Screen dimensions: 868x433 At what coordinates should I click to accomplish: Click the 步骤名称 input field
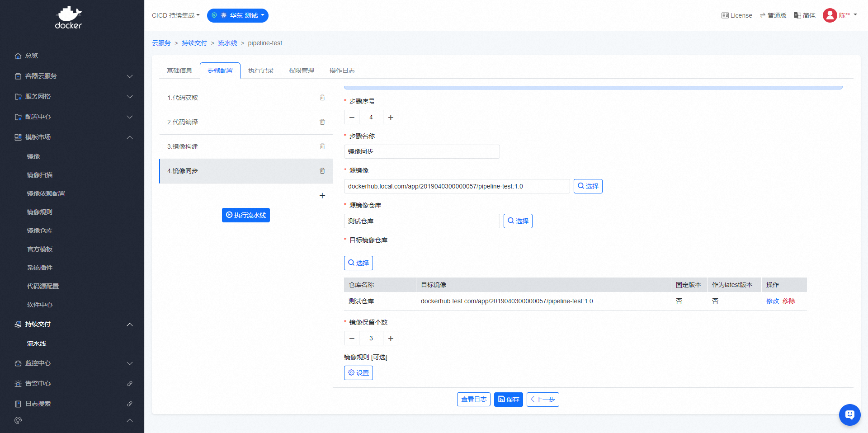[422, 152]
